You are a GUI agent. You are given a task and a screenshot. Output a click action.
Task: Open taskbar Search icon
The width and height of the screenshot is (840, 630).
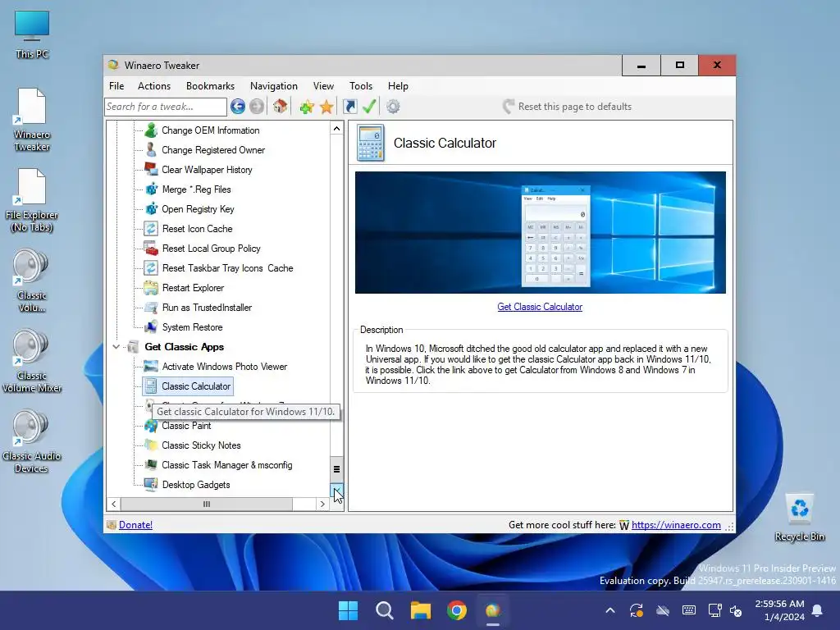coord(385,610)
